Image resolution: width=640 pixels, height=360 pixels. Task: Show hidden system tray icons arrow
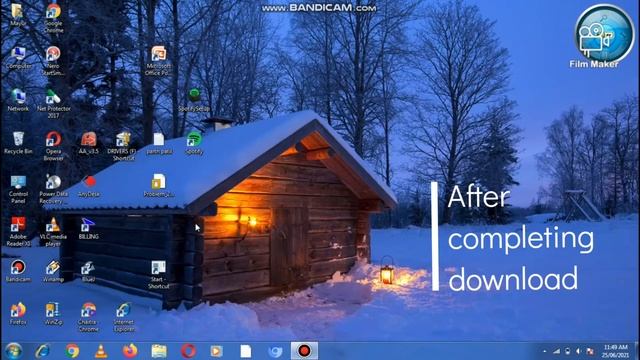(544, 351)
